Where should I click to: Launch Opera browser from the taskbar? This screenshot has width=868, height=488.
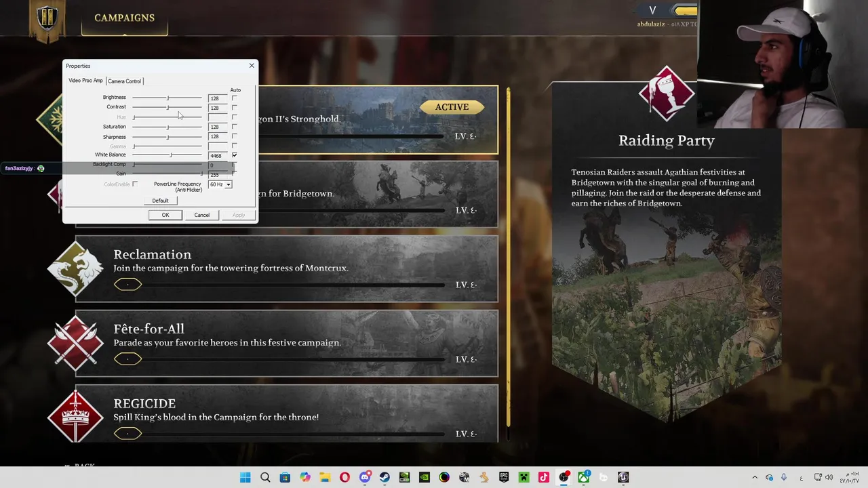coord(344,477)
